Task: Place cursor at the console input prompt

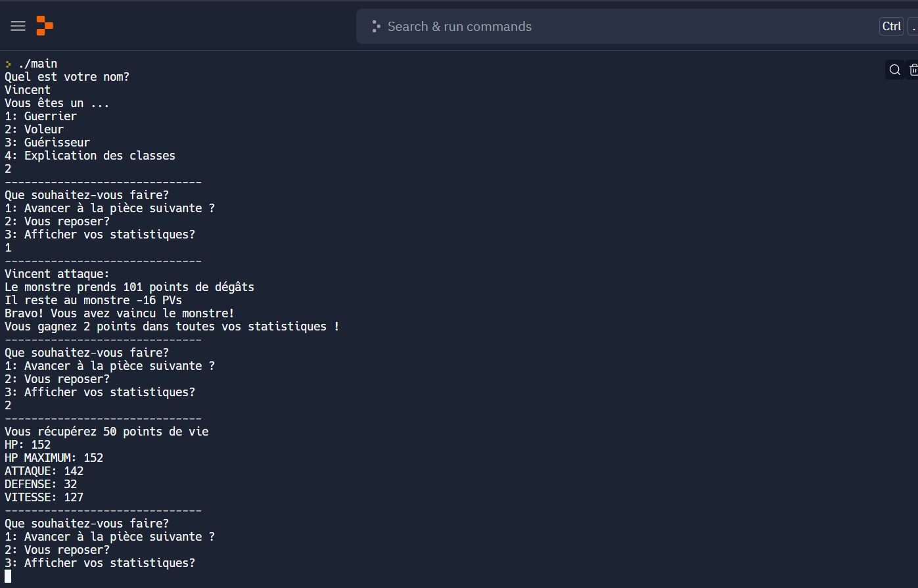Action: pos(8,576)
